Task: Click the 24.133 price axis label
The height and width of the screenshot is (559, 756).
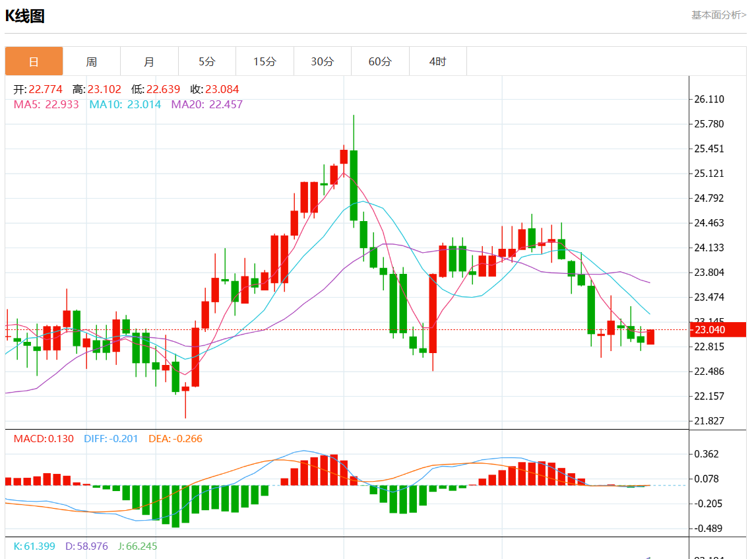Action: pos(709,248)
